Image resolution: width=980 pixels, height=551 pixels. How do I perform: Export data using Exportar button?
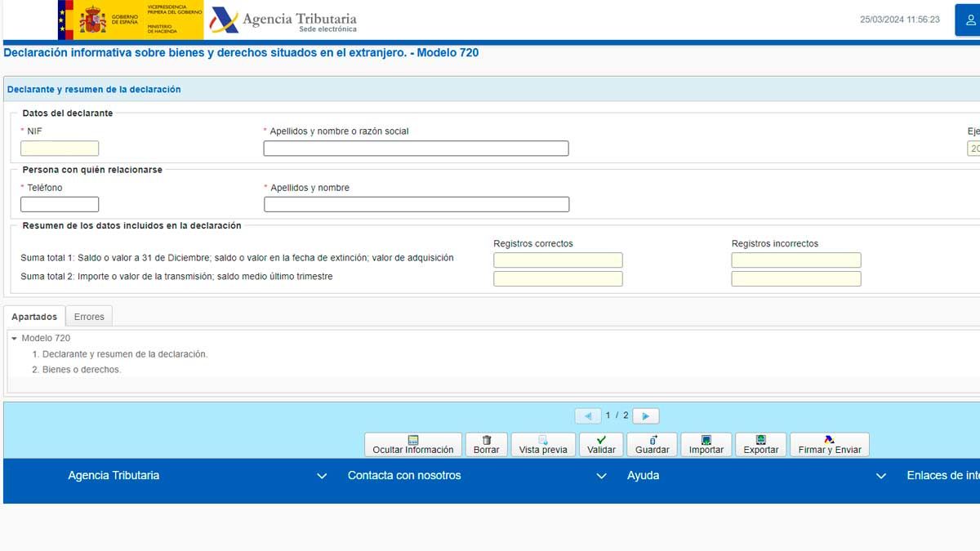coord(760,445)
